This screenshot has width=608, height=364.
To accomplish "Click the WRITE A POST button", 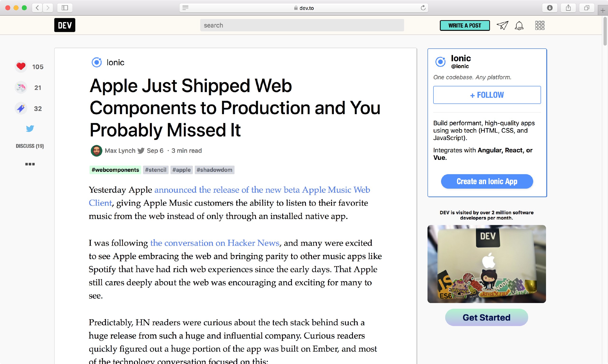I will 465,26.
